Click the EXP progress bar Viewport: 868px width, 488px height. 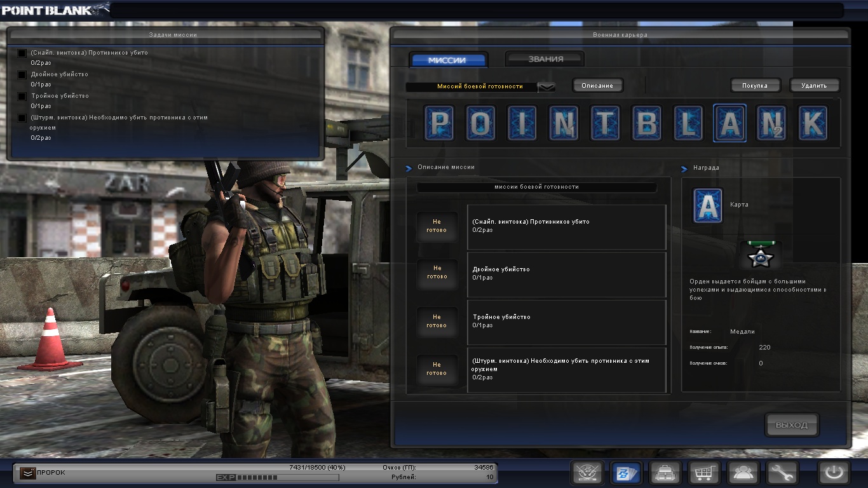coord(278,477)
